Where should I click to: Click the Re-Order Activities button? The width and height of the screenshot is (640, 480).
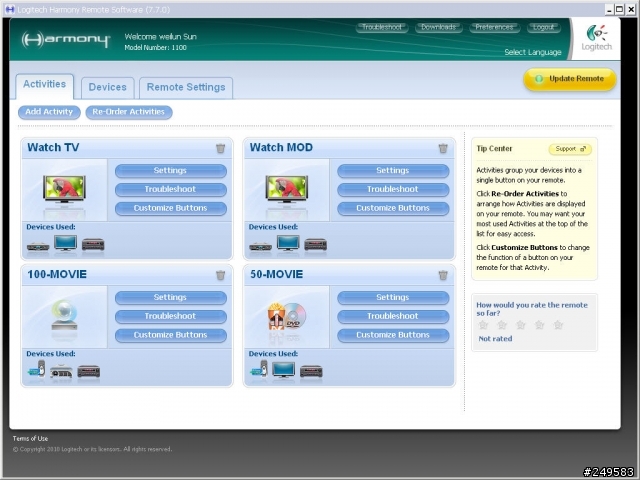(x=129, y=112)
